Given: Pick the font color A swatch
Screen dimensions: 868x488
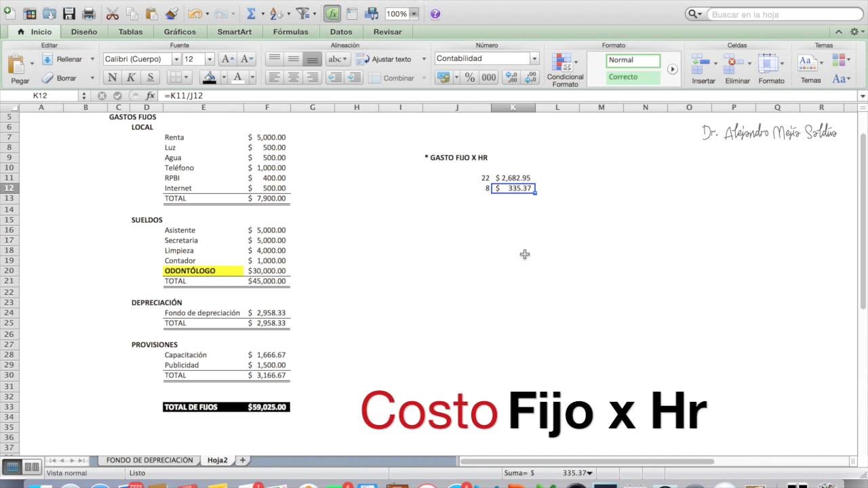Looking at the screenshot, I should point(237,77).
